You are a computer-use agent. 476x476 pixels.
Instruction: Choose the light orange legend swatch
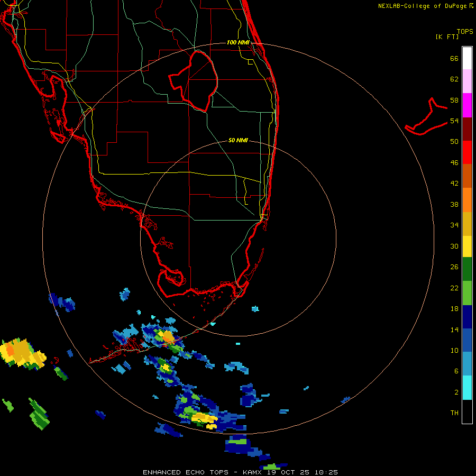pos(467,200)
